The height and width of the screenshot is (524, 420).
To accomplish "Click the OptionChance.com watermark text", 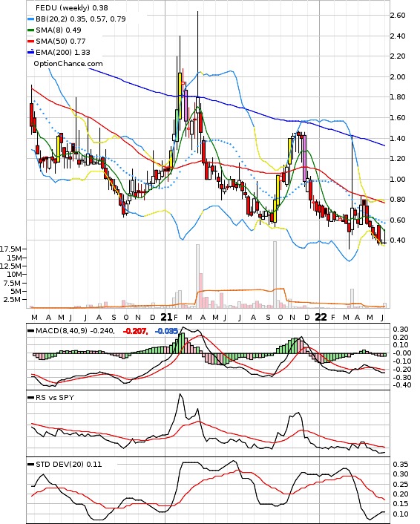I will 68,64.
